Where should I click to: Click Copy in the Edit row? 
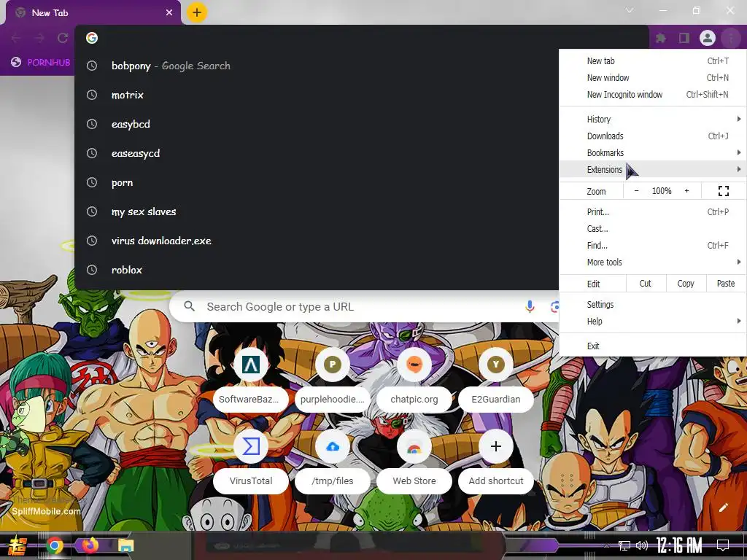coord(686,284)
